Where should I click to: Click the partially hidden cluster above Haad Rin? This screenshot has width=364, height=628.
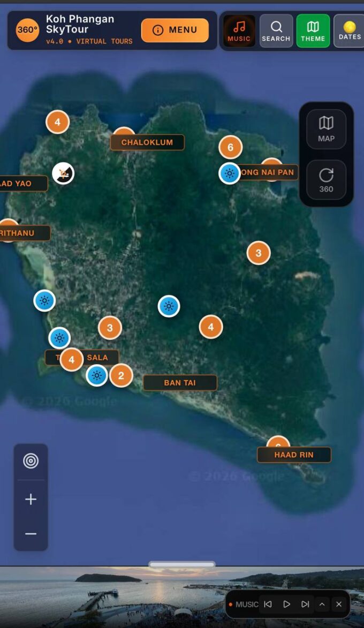point(278,441)
